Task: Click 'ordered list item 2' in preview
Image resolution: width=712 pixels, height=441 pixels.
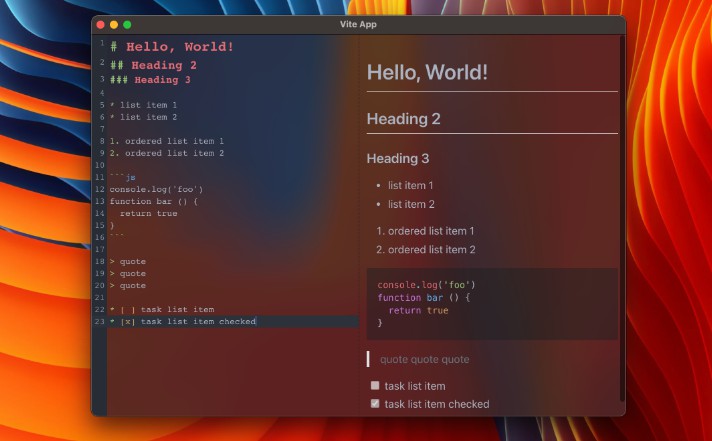Action: [431, 250]
